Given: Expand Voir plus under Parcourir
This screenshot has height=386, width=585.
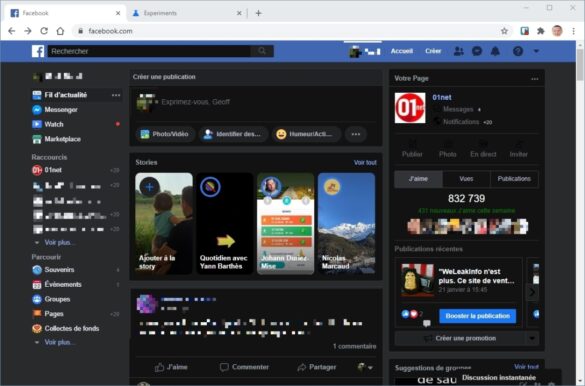Looking at the screenshot, I should [x=59, y=342].
